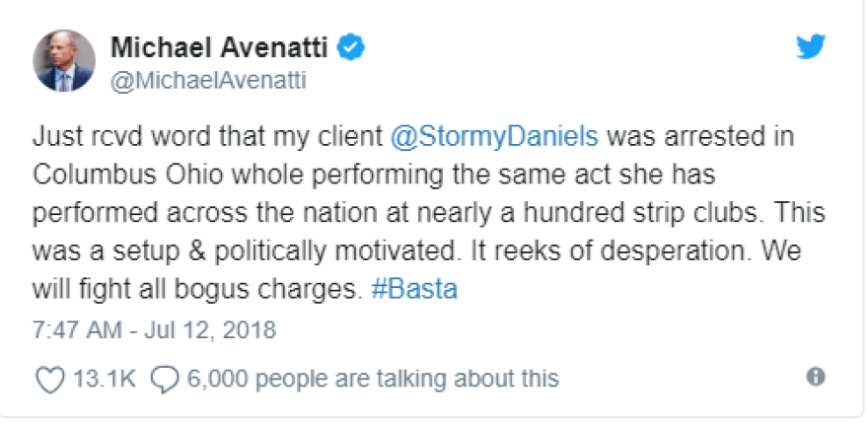Click the info icon on the tweet
868x425 pixels.
point(816,377)
